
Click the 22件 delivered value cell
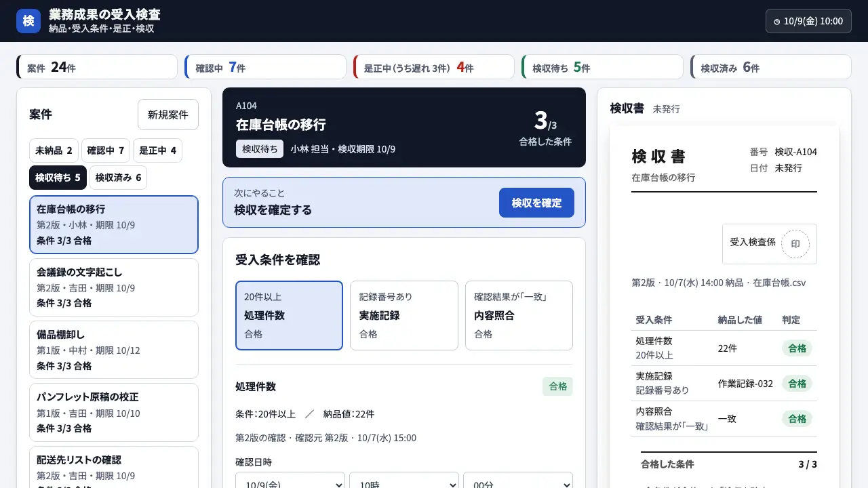[728, 348]
